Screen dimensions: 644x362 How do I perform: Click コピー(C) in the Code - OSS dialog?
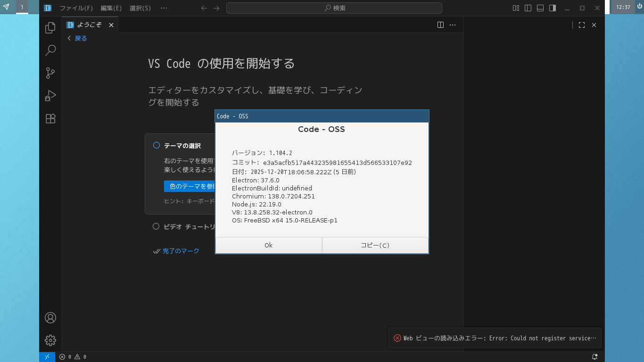pyautogui.click(x=375, y=245)
